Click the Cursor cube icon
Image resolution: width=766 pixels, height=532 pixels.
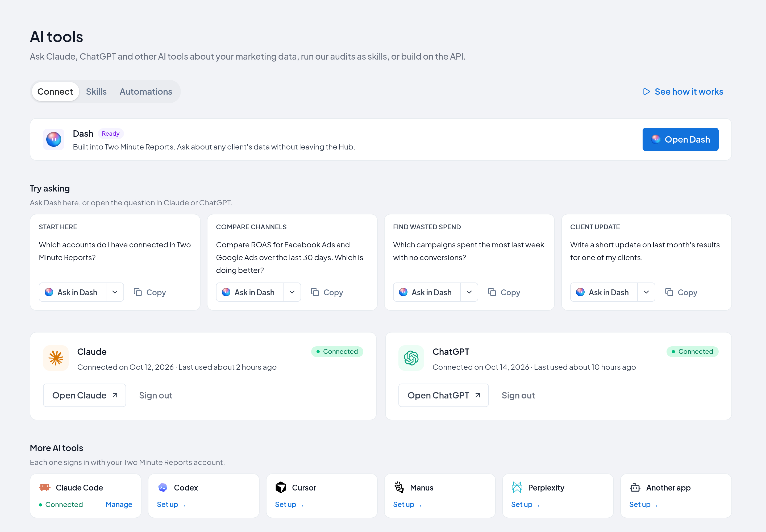tap(281, 487)
